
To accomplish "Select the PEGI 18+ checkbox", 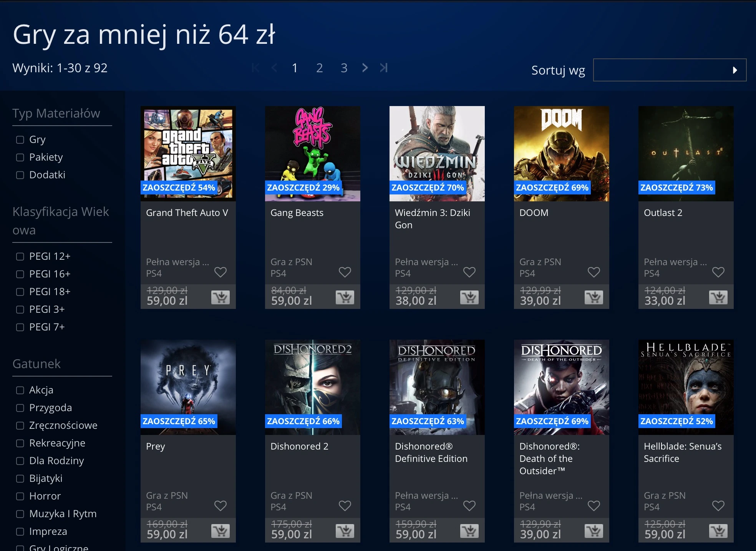I will click(20, 292).
